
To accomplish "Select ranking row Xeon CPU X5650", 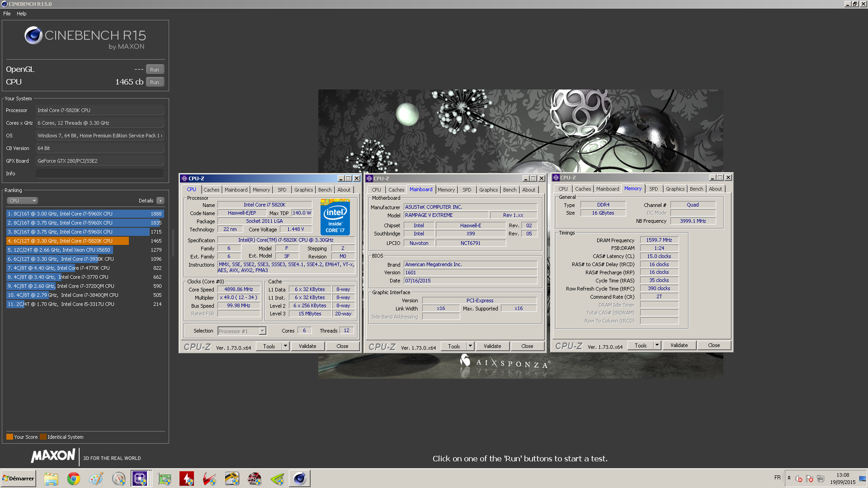I will pos(85,250).
